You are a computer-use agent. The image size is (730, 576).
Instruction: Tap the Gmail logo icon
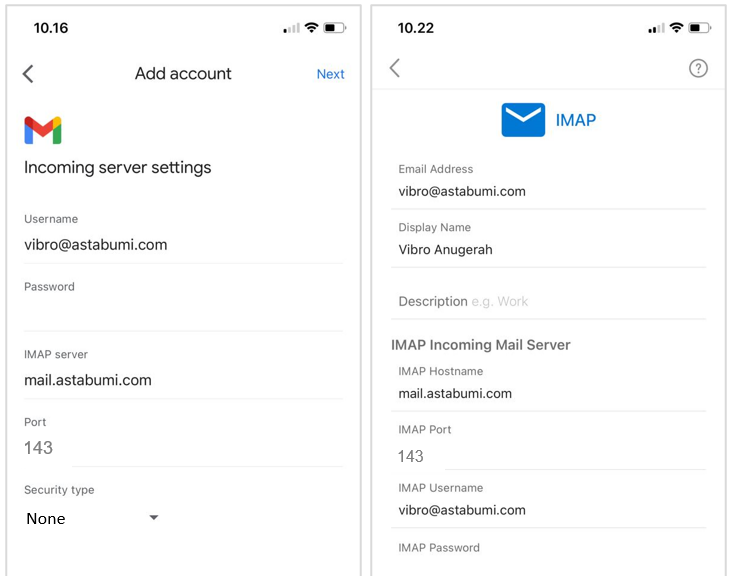point(43,130)
